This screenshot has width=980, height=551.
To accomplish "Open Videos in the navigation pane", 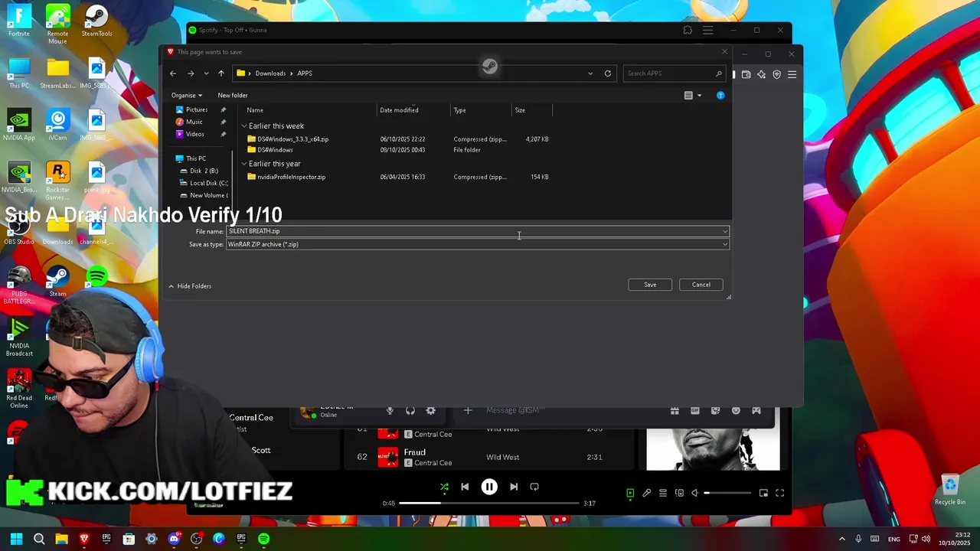I will click(194, 134).
